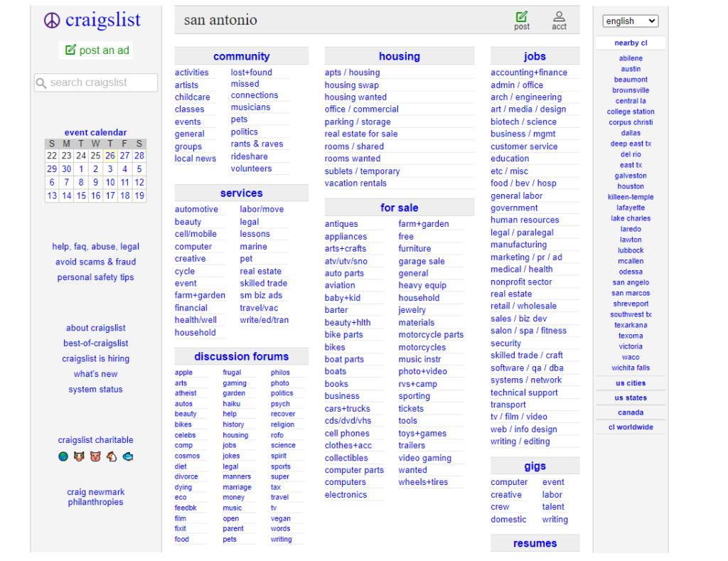Click the craigslist peace sign logo icon

point(52,21)
